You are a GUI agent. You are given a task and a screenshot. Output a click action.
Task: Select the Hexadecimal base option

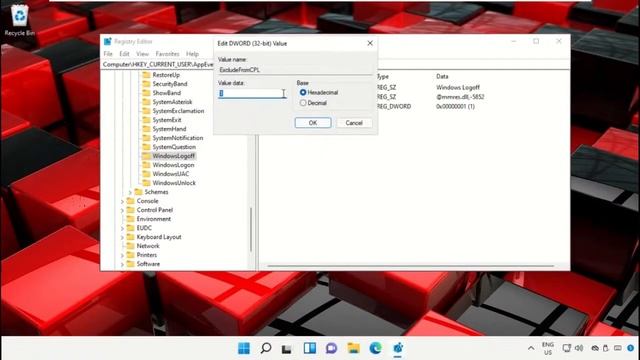303,93
